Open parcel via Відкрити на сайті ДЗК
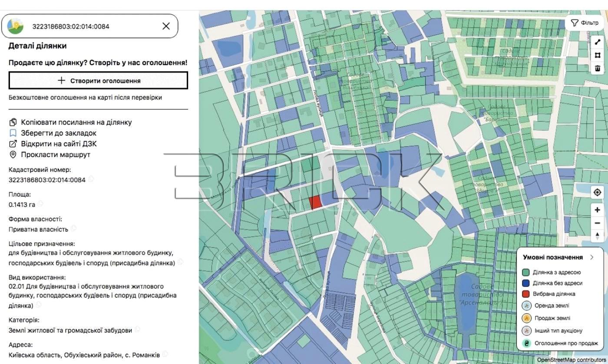This screenshot has width=608, height=364. click(x=59, y=144)
